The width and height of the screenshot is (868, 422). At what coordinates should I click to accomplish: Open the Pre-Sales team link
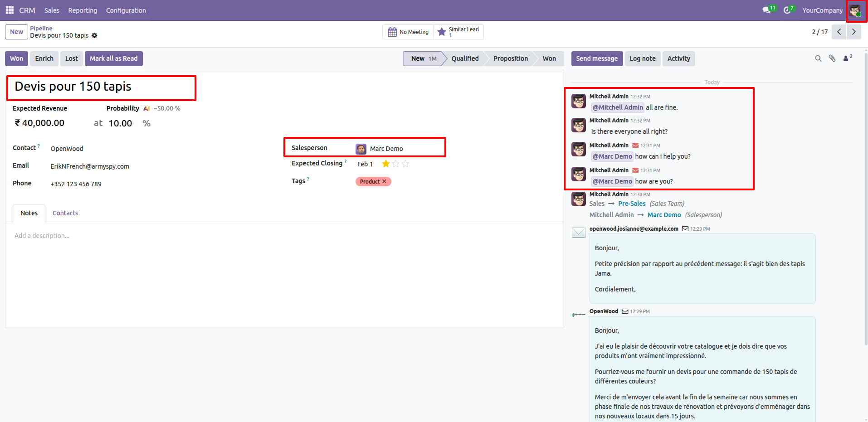(632, 204)
